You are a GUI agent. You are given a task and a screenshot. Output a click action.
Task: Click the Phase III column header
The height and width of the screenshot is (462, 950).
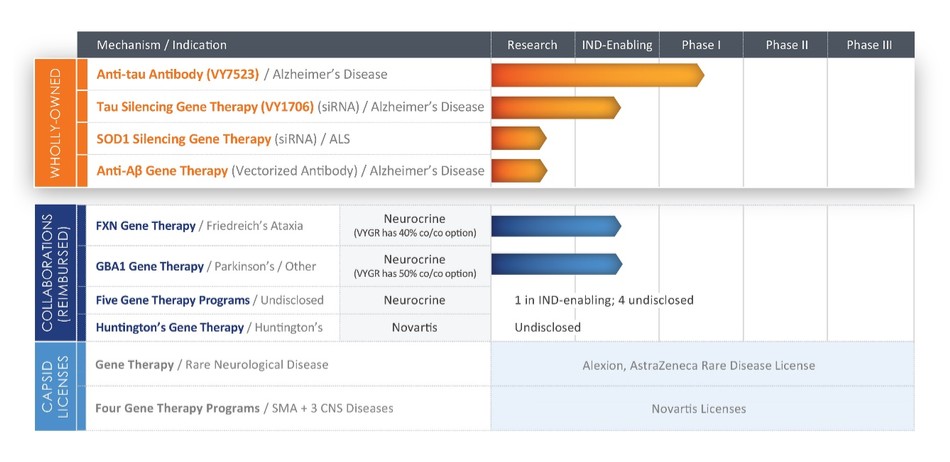coord(869,45)
